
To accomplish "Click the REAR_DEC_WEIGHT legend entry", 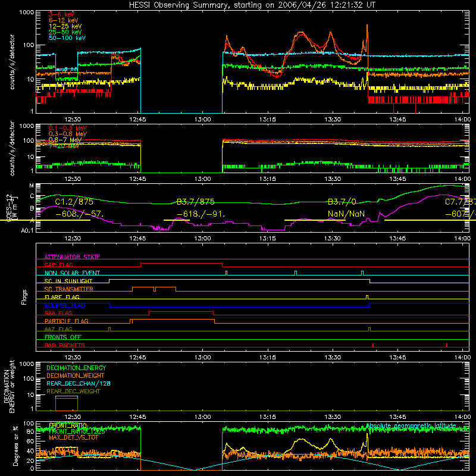I will click(x=73, y=392).
